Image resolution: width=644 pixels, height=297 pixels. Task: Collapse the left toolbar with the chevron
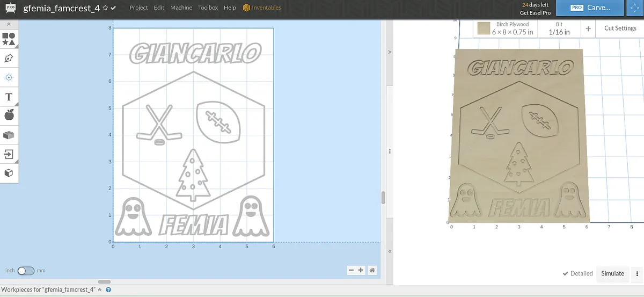click(9, 25)
